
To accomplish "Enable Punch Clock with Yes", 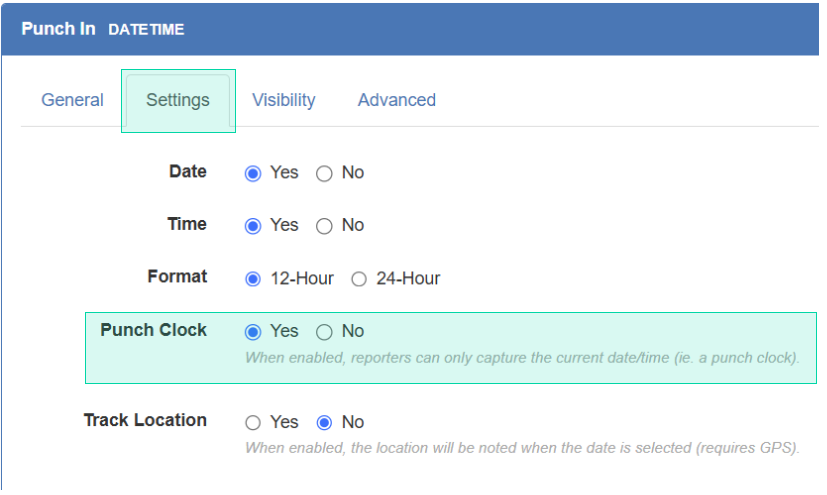I will click(253, 332).
